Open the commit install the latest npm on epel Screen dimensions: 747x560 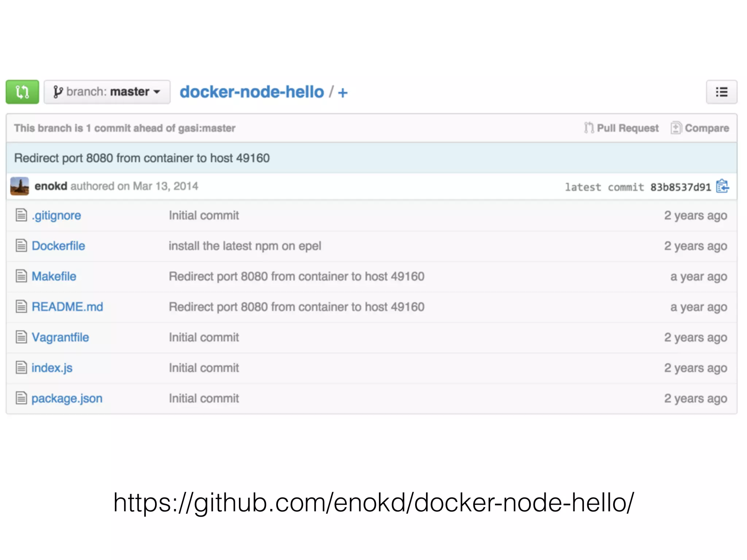pos(245,246)
